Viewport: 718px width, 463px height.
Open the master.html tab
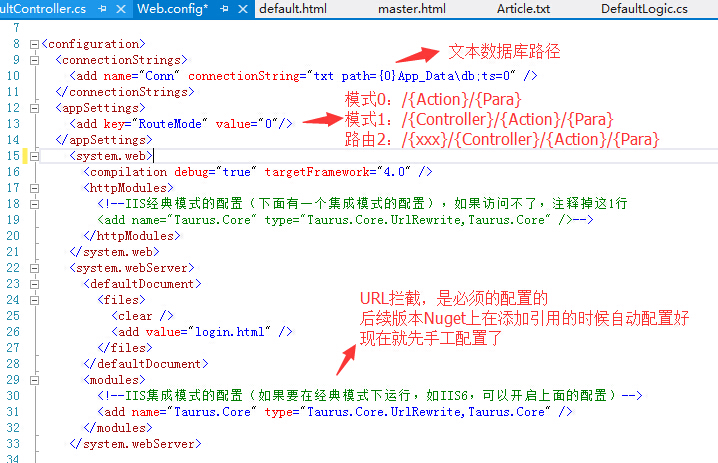(x=412, y=9)
